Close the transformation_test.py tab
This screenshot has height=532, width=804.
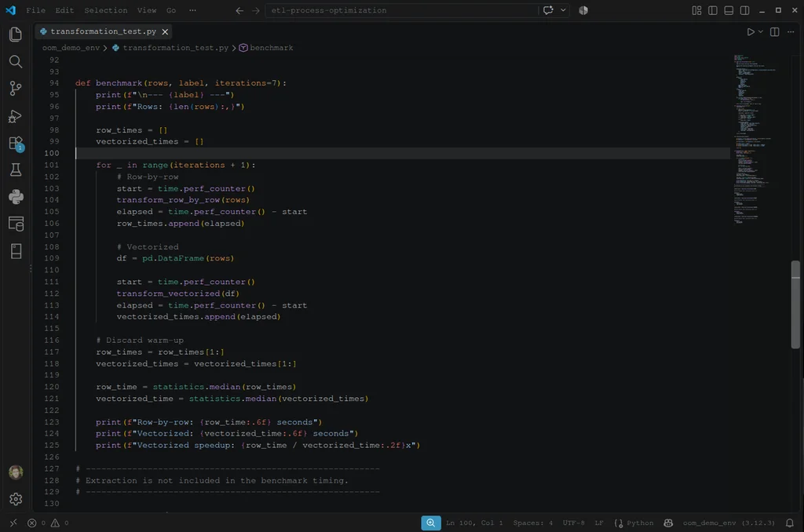point(165,31)
